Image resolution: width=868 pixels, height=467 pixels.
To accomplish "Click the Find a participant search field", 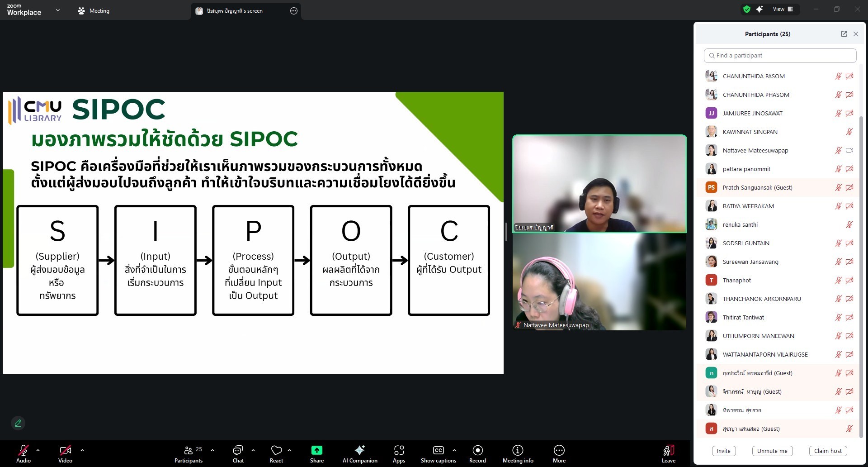I will click(780, 56).
